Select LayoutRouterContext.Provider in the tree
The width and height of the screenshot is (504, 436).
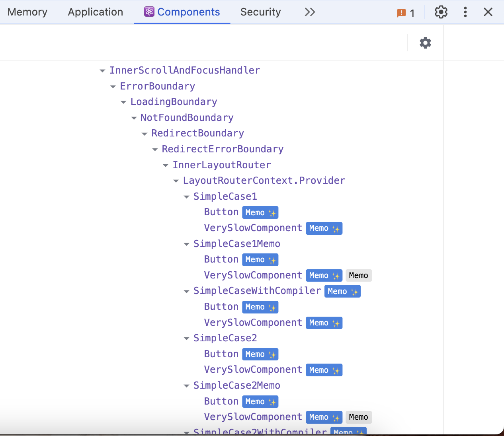point(264,180)
